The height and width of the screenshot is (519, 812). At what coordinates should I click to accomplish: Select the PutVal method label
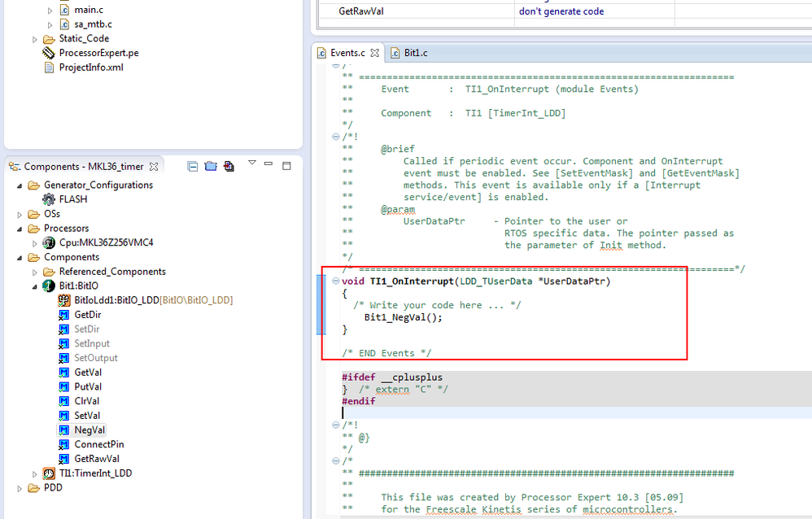[88, 387]
